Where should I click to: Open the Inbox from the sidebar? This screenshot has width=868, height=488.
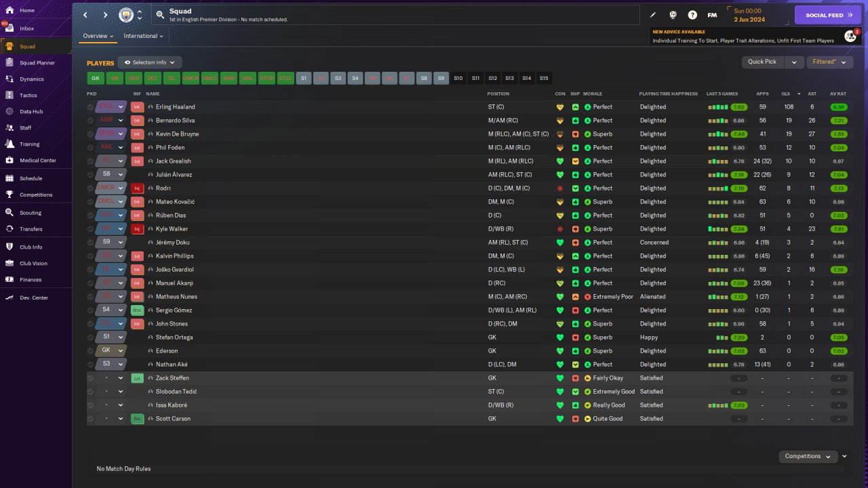tap(26, 28)
